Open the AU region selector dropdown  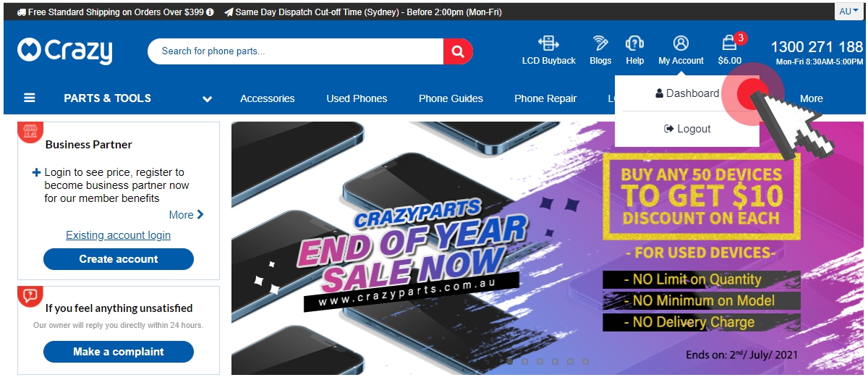(x=849, y=12)
